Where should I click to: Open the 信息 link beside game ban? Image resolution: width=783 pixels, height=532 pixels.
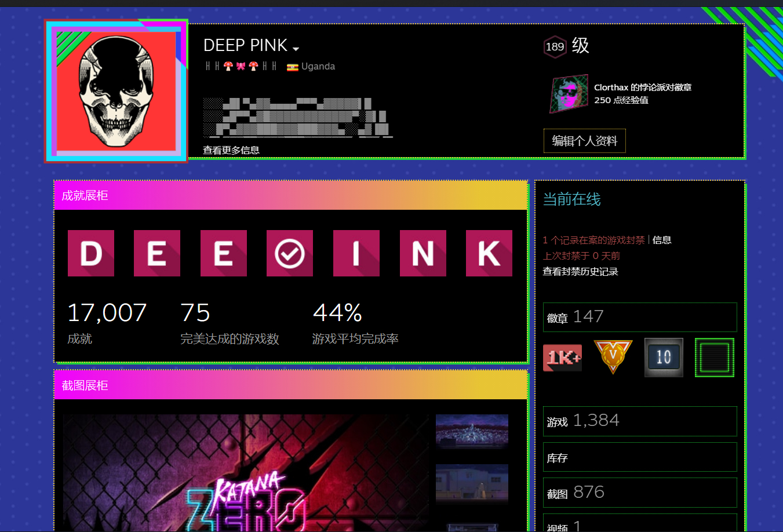[x=662, y=240]
